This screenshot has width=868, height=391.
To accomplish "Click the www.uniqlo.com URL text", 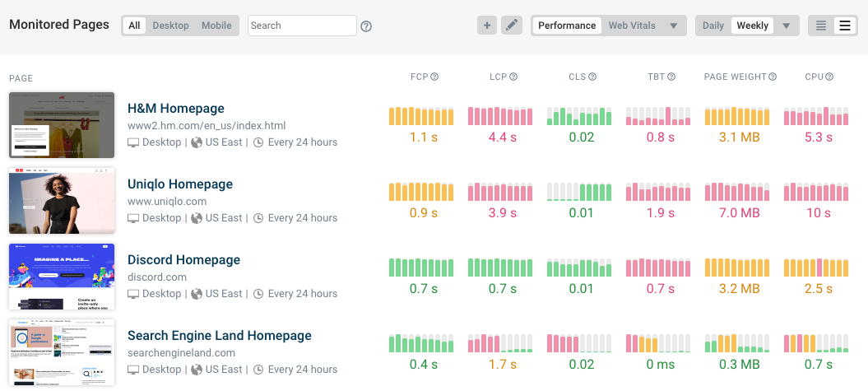I will (167, 202).
